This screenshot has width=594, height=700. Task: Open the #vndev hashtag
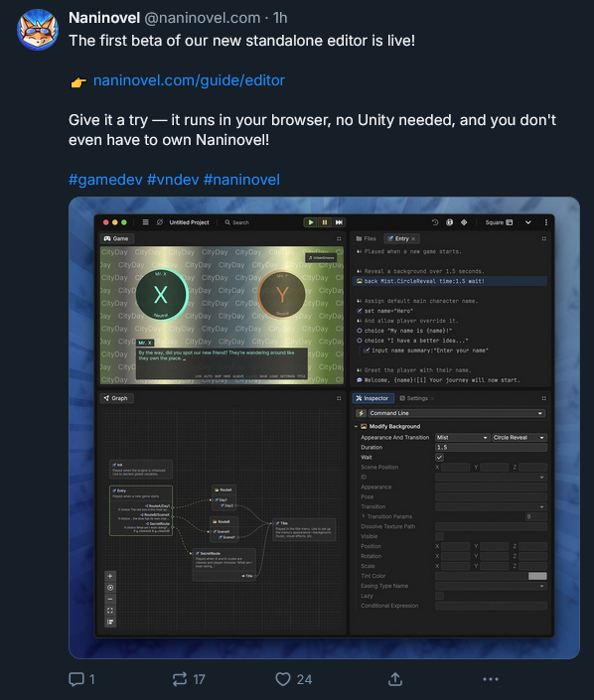[x=173, y=180]
